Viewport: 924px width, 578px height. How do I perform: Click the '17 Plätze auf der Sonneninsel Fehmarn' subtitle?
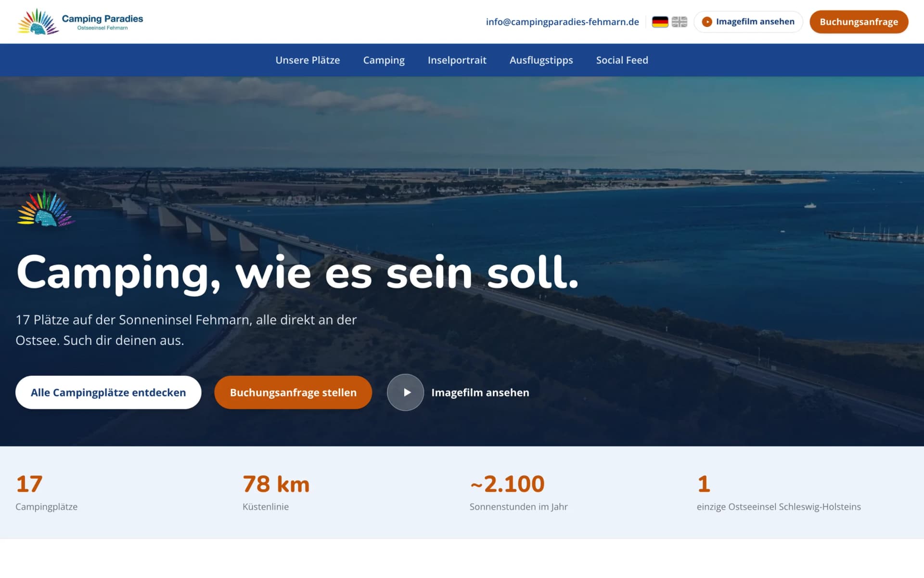(x=186, y=330)
